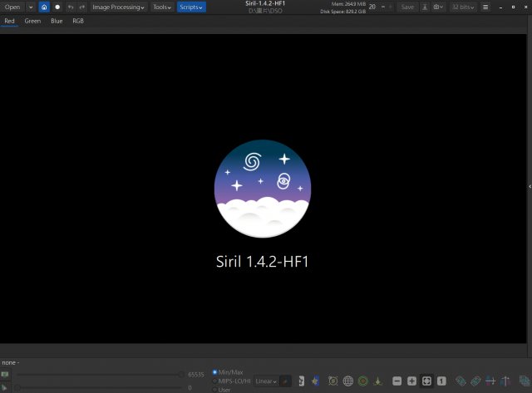
Task: Click the green concentric circle annotation icon
Action: (x=362, y=381)
